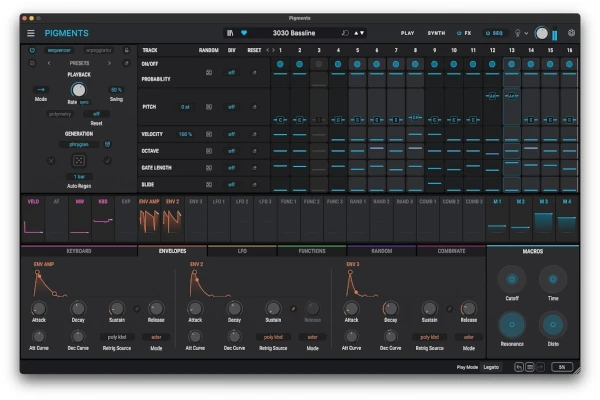Click the Swing 50 % value field
The image size is (600, 400).
pos(116,90)
